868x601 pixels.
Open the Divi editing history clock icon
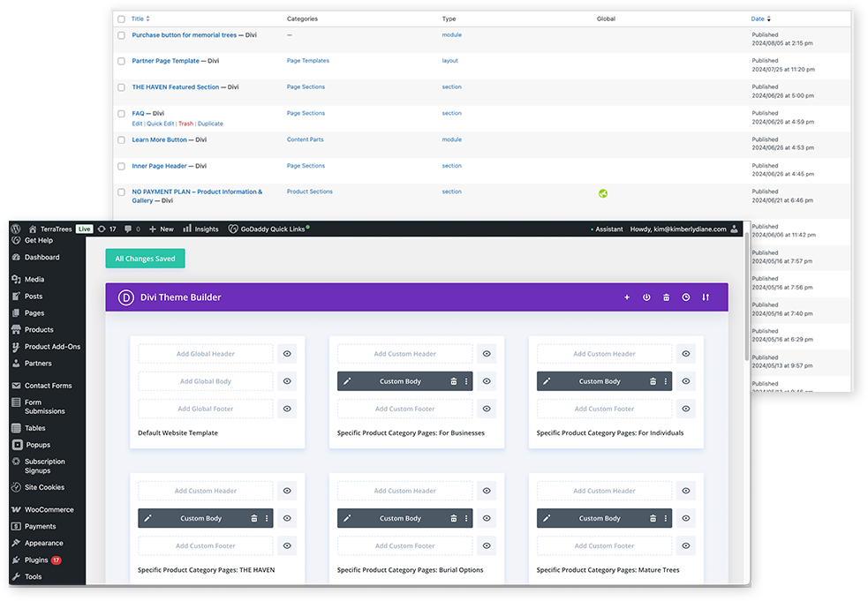click(x=685, y=297)
